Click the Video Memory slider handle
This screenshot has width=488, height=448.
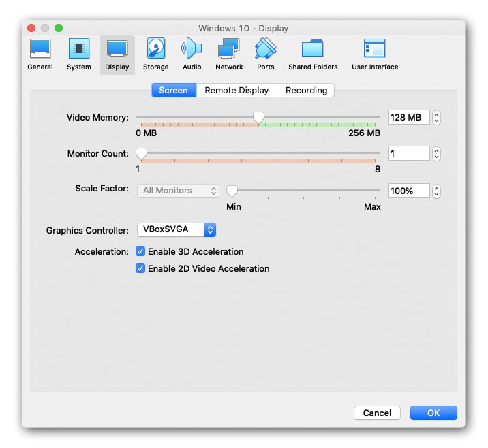coord(258,118)
